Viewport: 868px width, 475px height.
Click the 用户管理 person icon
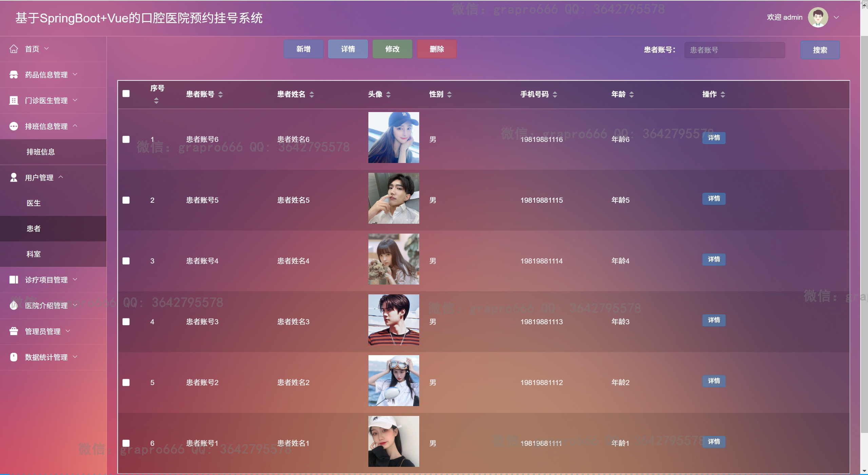pos(14,178)
